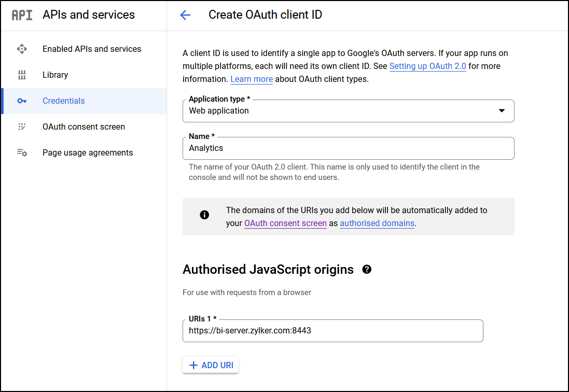Select the Credentials key icon in sidebar
This screenshot has height=392, width=569.
tap(22, 101)
